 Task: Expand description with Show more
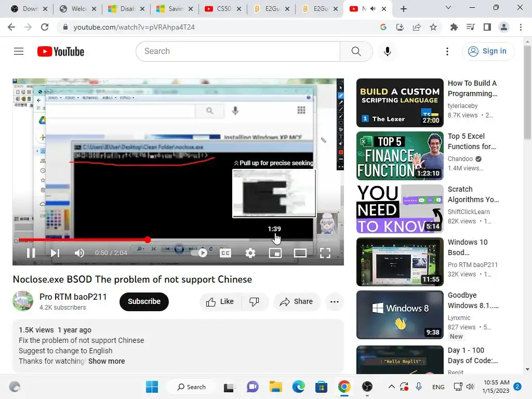tap(107, 362)
